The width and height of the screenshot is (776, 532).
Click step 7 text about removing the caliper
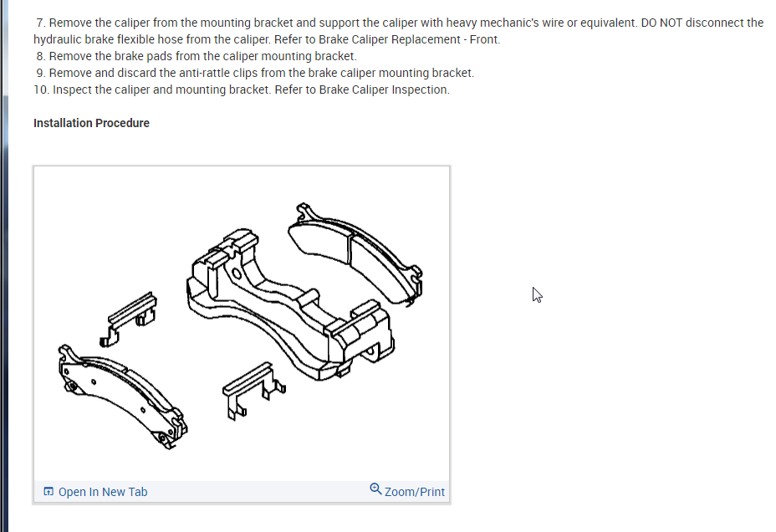398,31
